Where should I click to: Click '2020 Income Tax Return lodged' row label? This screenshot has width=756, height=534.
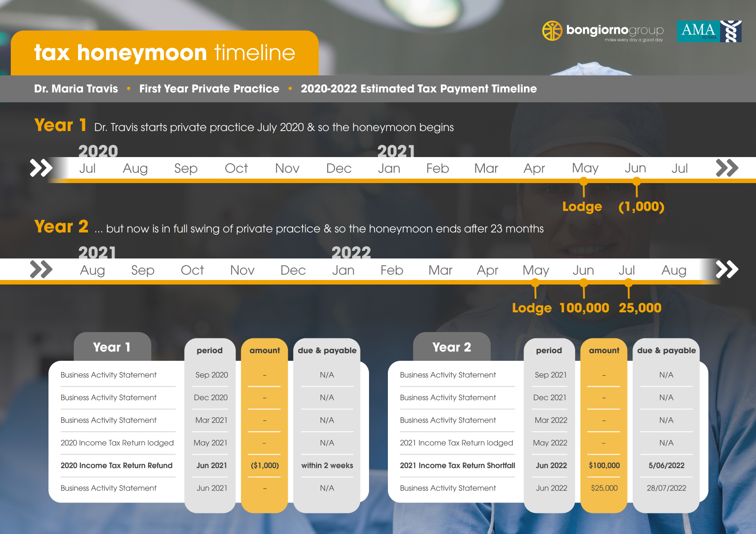tap(117, 443)
